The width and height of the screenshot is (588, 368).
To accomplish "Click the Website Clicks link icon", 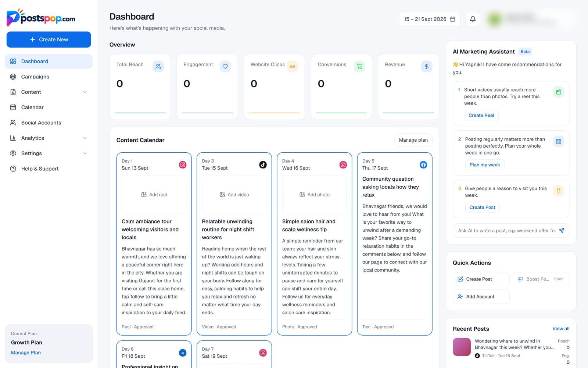I will (292, 66).
